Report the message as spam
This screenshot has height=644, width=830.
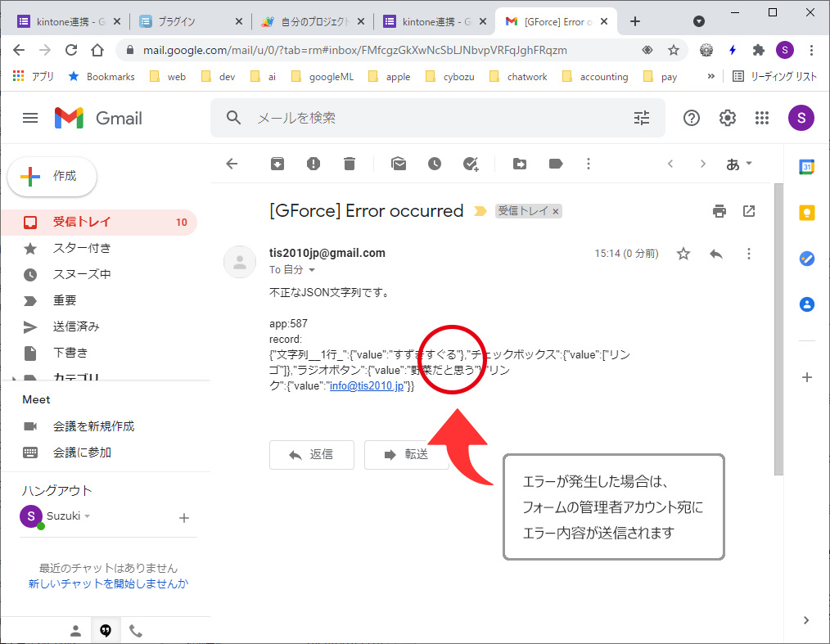(x=314, y=164)
